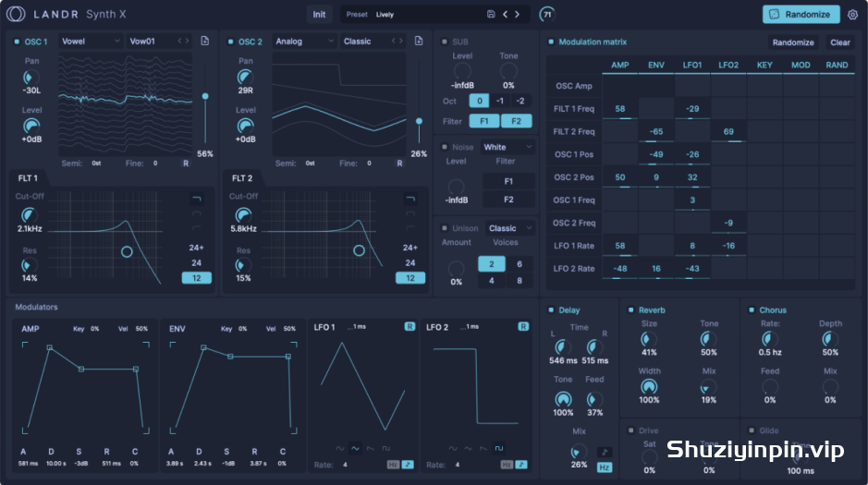Set LFO 1 rate to note sync
This screenshot has height=485, width=868.
[x=408, y=465]
